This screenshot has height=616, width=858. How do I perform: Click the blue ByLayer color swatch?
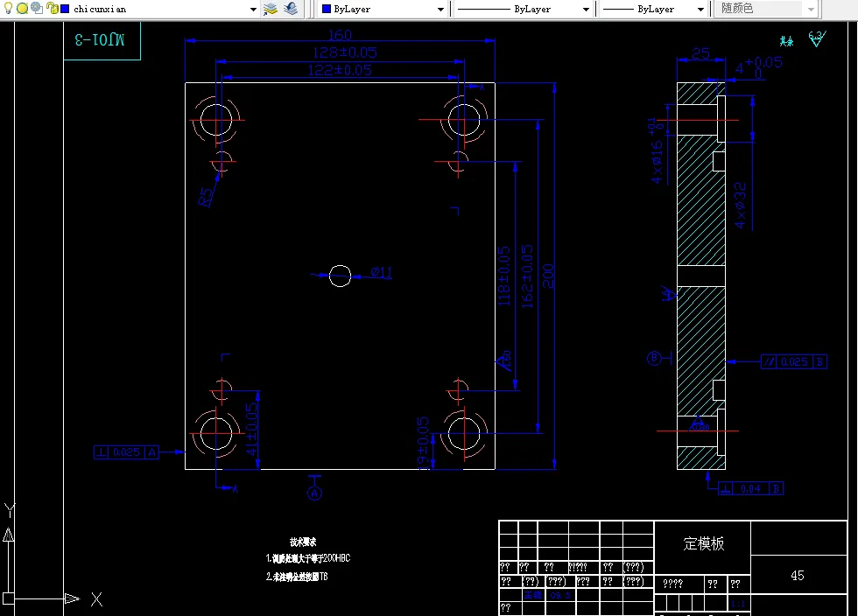pos(327,9)
